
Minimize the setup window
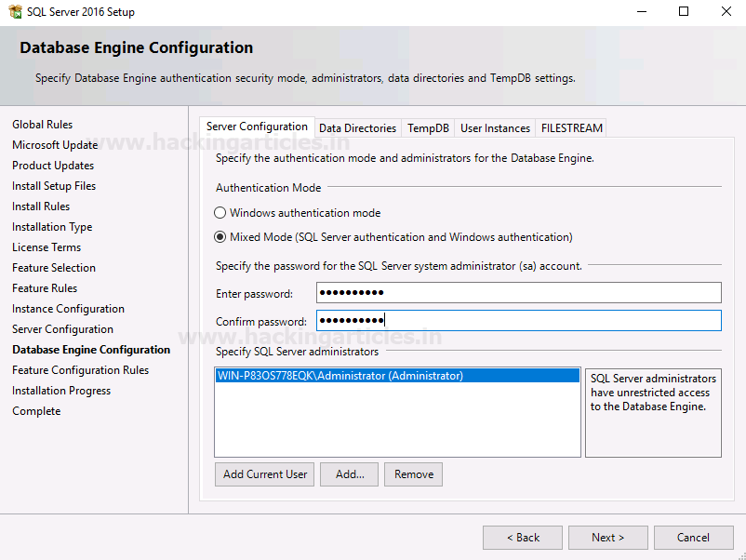coord(641,12)
